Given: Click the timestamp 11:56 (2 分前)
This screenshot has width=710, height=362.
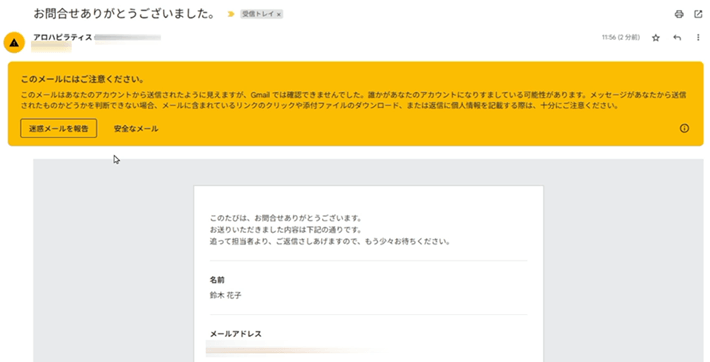Looking at the screenshot, I should pos(621,38).
